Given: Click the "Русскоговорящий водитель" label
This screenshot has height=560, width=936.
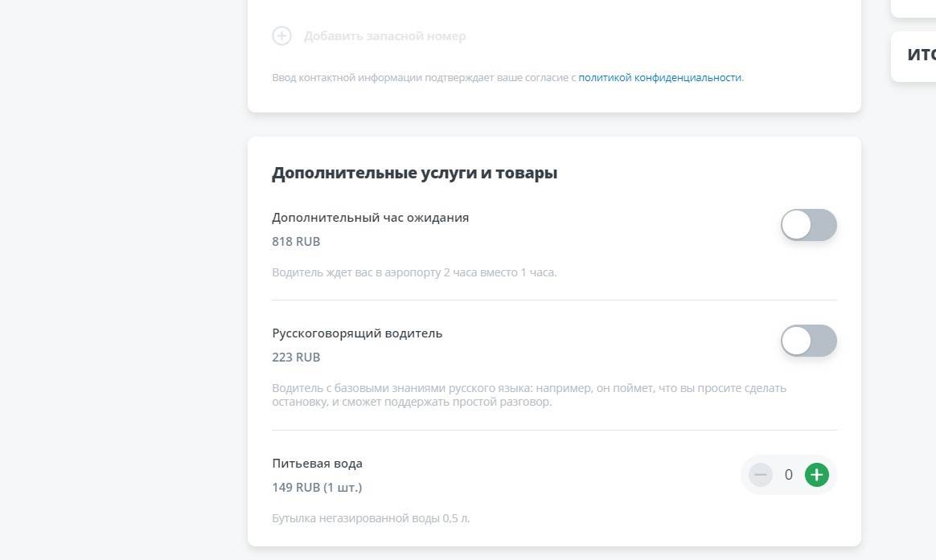Looking at the screenshot, I should [357, 333].
